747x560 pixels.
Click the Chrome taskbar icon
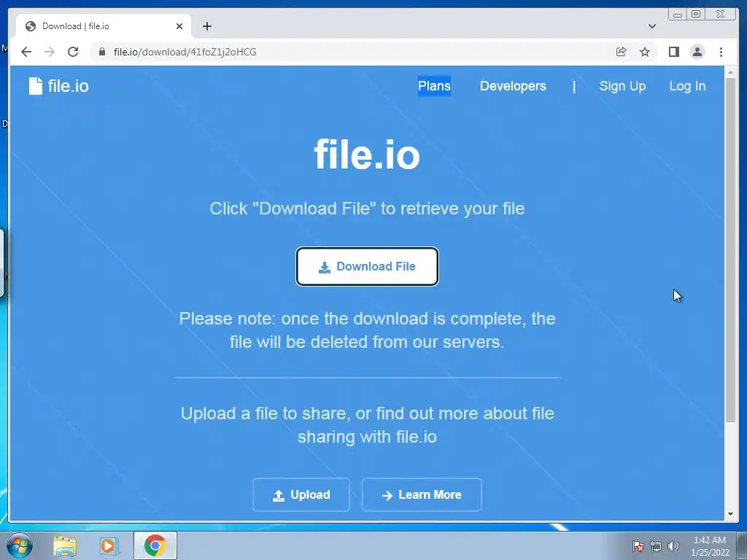pos(155,545)
